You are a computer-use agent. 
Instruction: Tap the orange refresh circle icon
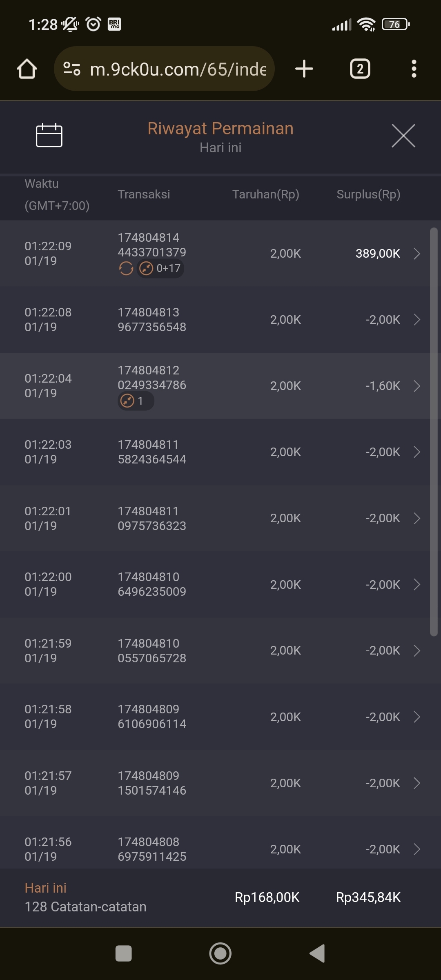tap(126, 268)
